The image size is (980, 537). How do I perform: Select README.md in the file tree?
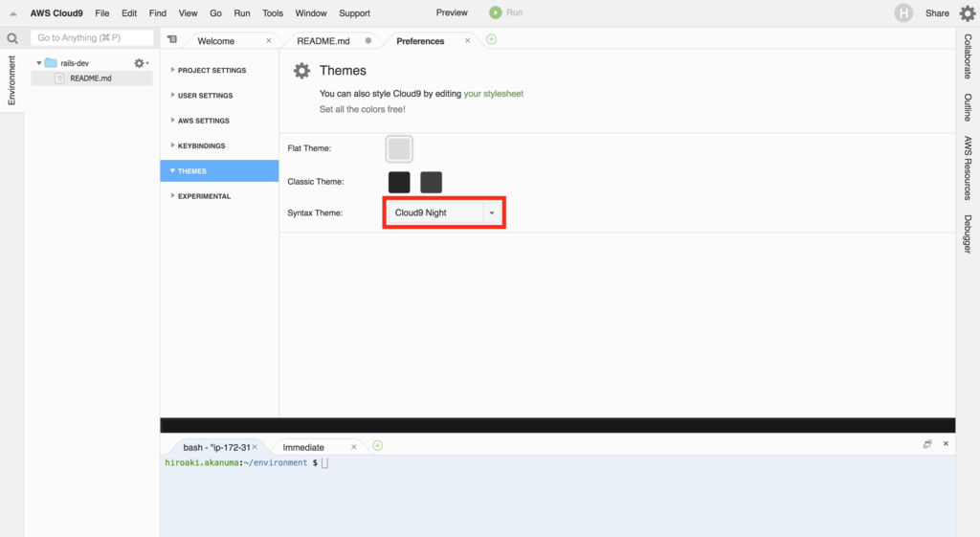(x=92, y=78)
